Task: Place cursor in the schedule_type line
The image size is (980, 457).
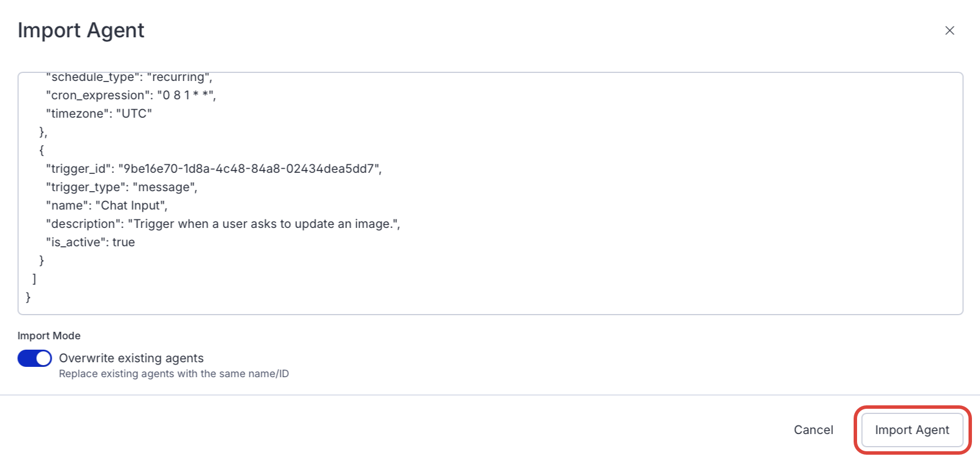Action: click(129, 78)
